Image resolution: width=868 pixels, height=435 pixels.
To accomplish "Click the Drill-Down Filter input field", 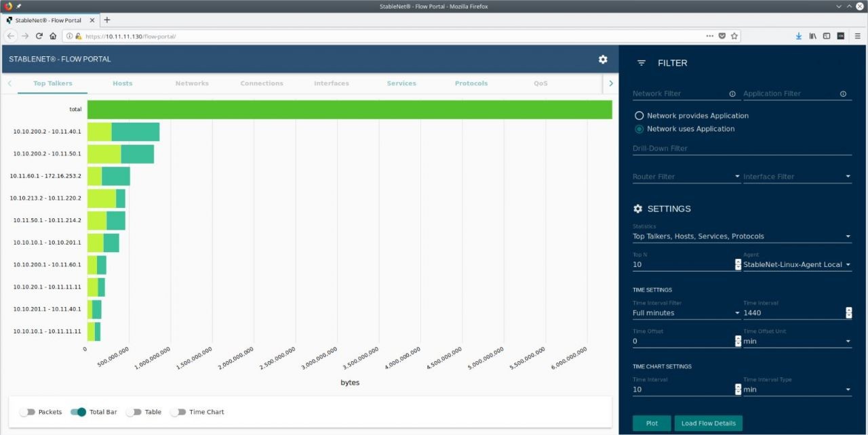I will [x=741, y=148].
